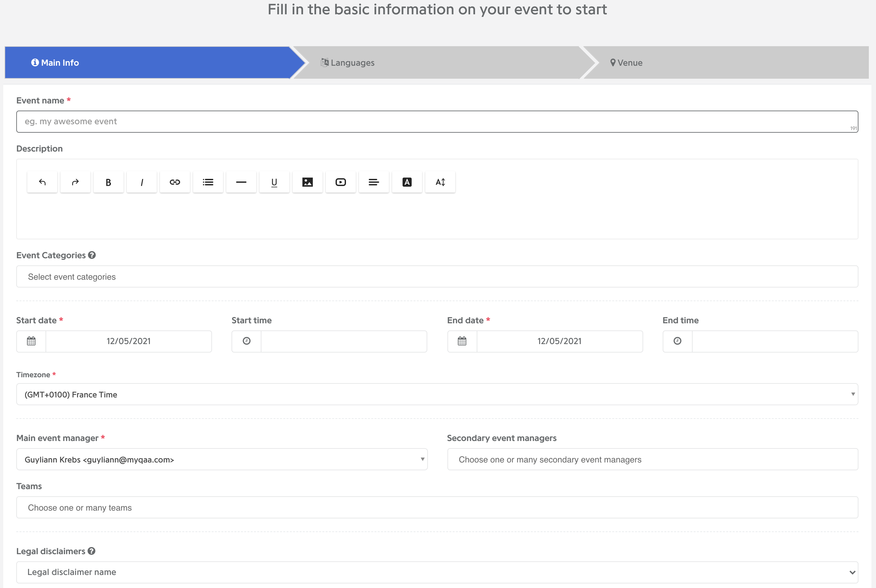Toggle underline formatting in description editor
876x588 pixels.
click(274, 182)
